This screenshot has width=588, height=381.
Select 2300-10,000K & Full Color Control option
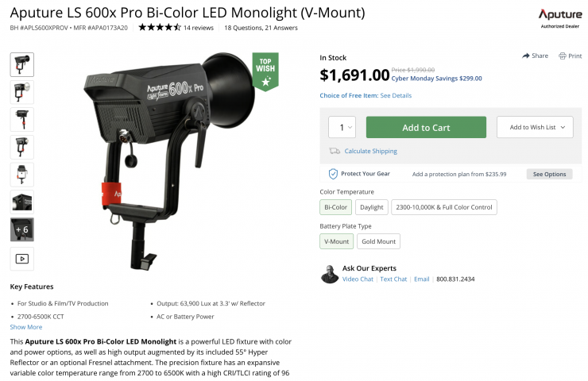(x=444, y=207)
